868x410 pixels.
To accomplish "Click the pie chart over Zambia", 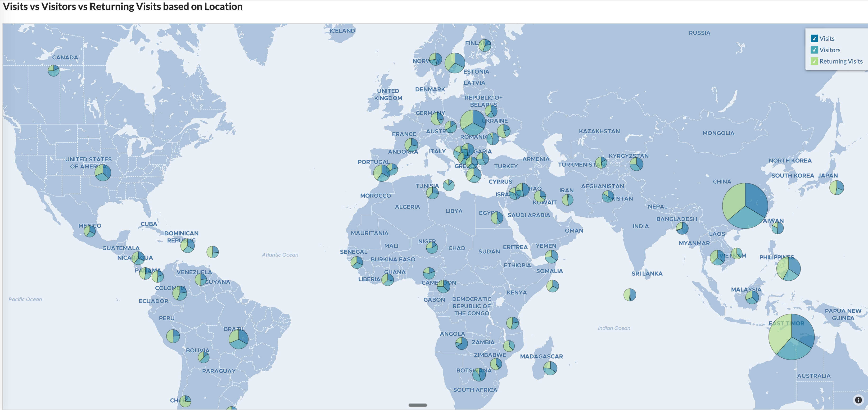I will 509,346.
